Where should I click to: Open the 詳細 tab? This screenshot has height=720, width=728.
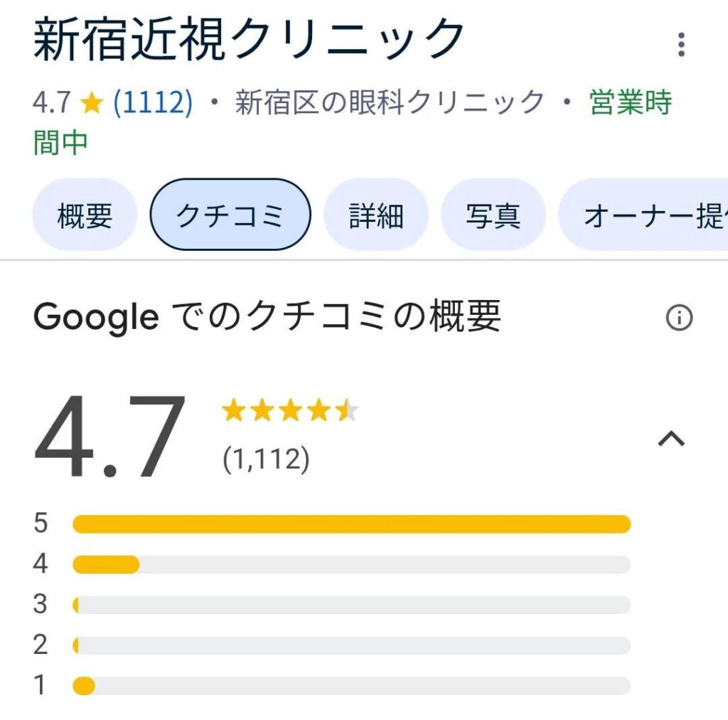(375, 215)
